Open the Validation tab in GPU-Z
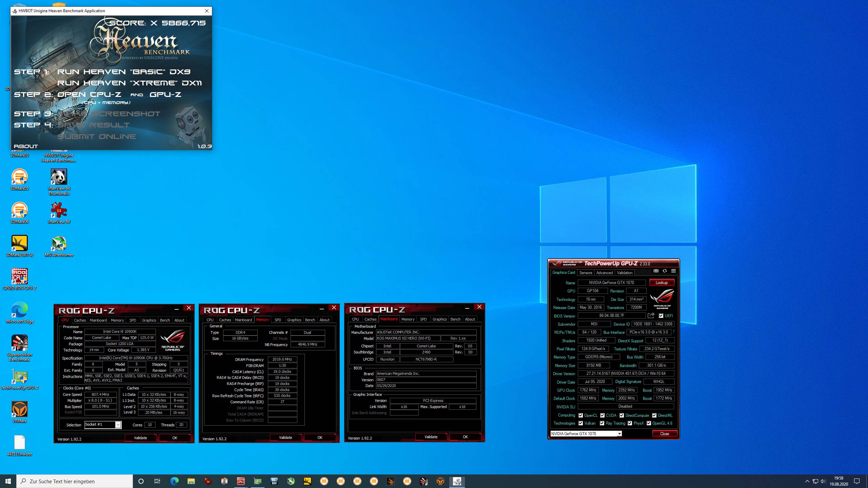The width and height of the screenshot is (868, 488). click(x=625, y=273)
